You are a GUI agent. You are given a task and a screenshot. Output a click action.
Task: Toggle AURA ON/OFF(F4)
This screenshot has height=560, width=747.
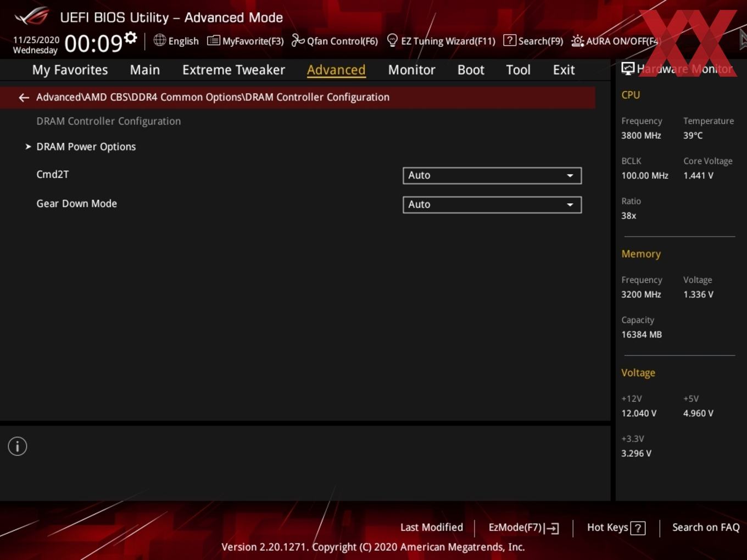[x=615, y=41]
